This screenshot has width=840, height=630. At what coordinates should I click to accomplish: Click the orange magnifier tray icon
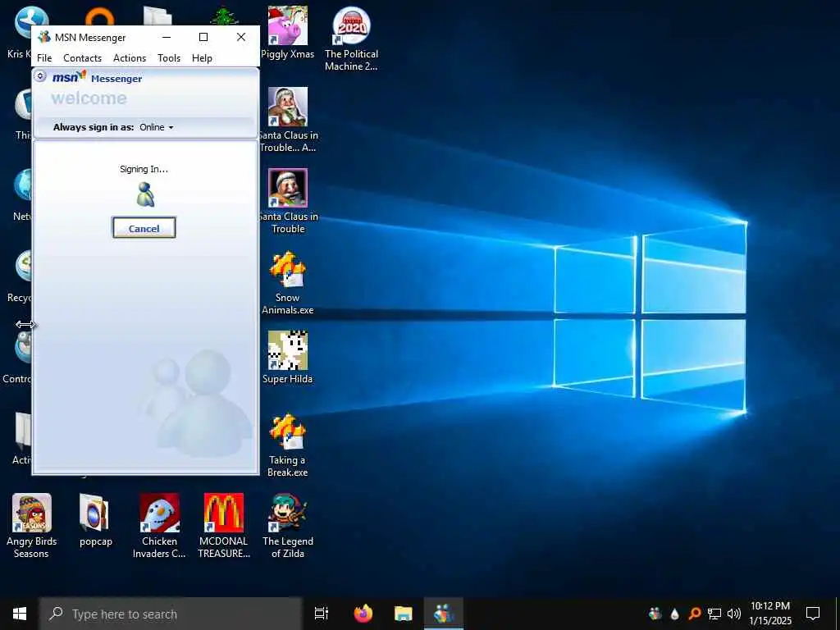point(694,614)
